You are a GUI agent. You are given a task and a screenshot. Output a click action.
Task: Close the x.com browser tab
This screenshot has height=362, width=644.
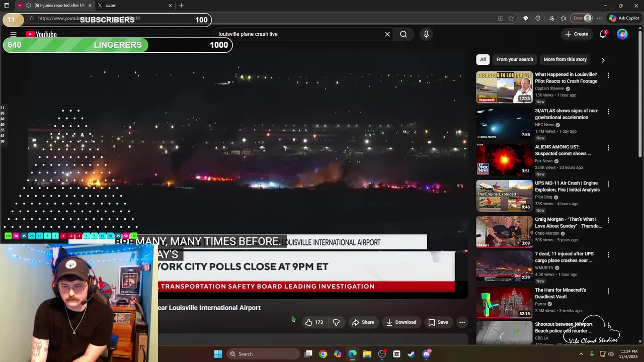(x=170, y=6)
